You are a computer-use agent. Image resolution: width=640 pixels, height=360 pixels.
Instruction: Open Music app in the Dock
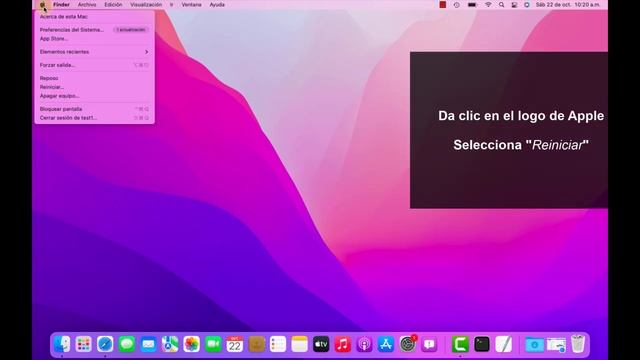(x=343, y=344)
